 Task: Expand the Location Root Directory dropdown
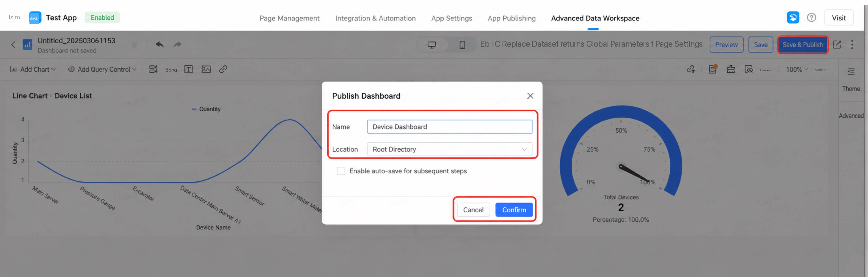tap(450, 149)
